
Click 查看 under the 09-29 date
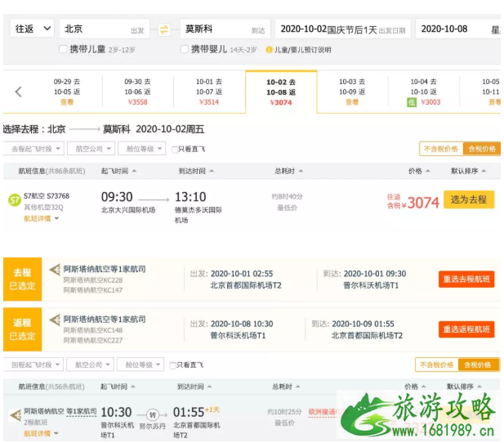(x=67, y=102)
